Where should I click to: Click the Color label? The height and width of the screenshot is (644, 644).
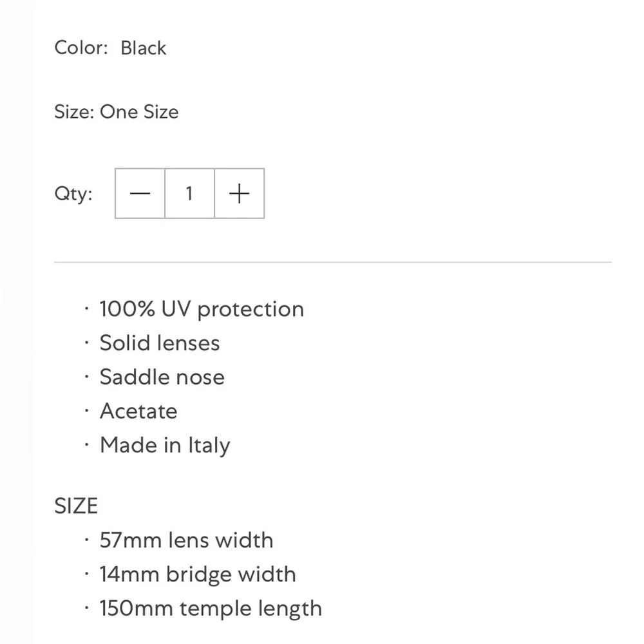click(81, 48)
